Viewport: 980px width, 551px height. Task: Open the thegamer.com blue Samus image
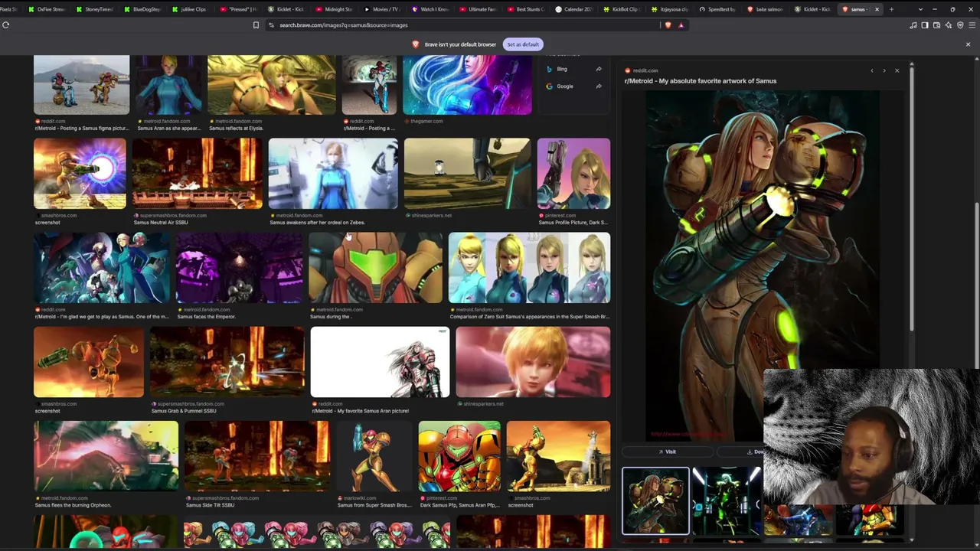tap(467, 85)
